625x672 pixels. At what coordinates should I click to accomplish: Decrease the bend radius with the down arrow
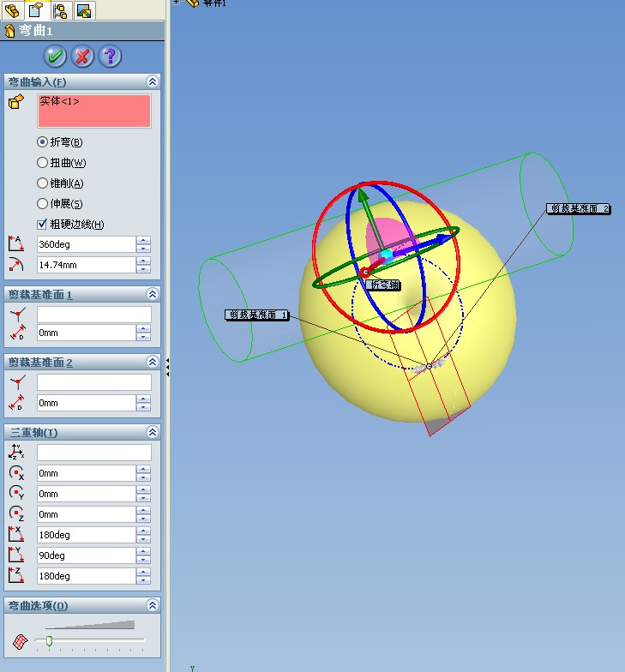coord(143,269)
